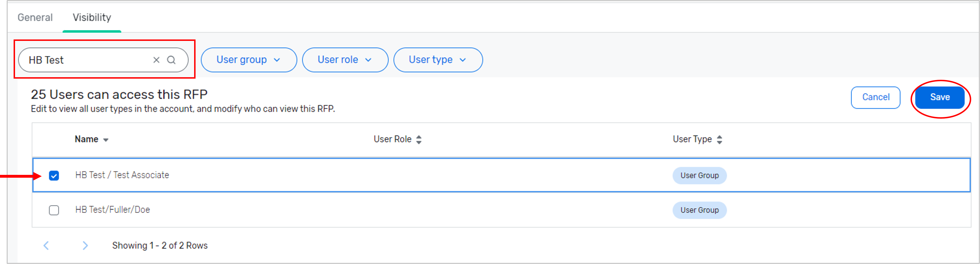Viewport: 980px width, 264px height.
Task: Click inside the HB Test search field
Action: point(88,60)
